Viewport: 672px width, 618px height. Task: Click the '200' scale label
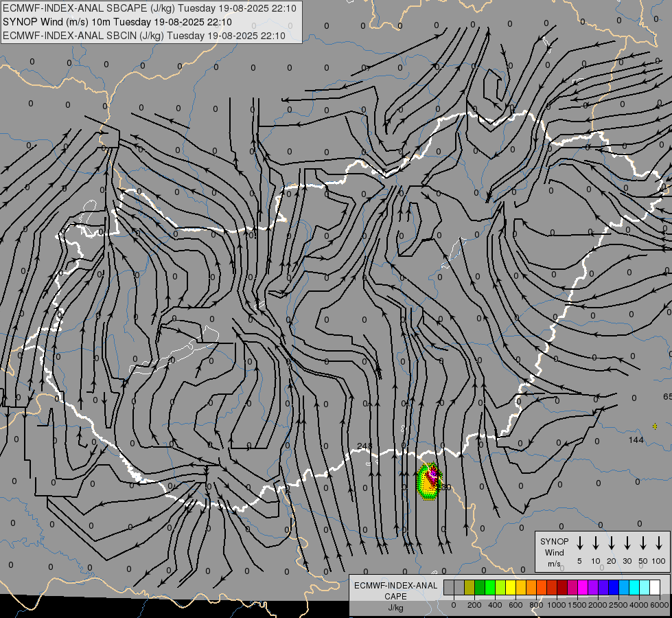(474, 605)
